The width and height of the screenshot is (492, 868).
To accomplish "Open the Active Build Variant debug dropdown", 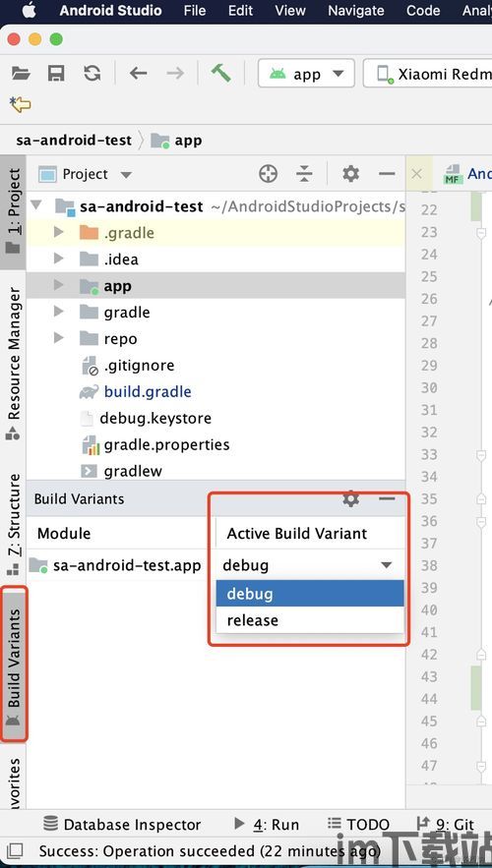I will 309,565.
